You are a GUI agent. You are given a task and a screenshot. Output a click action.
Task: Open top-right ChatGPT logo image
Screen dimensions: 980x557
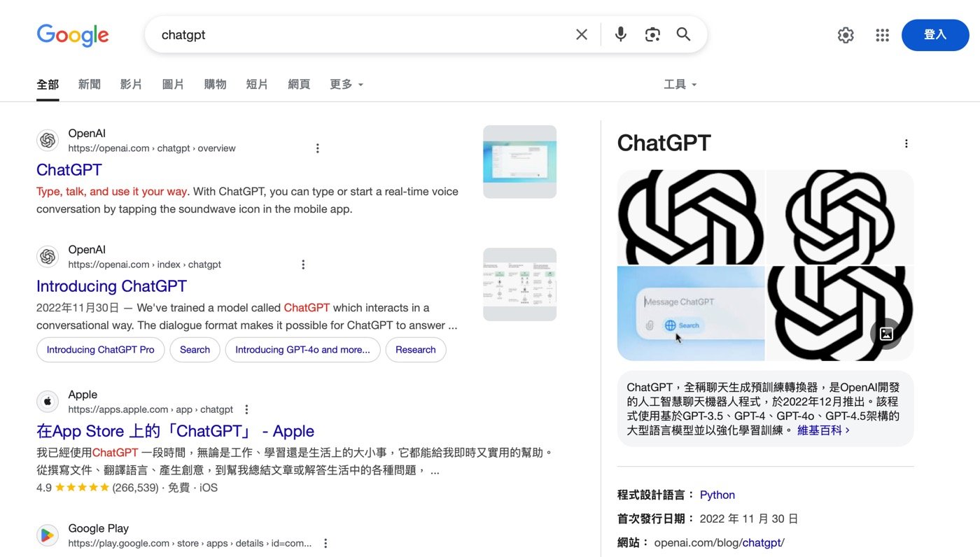[x=841, y=217]
